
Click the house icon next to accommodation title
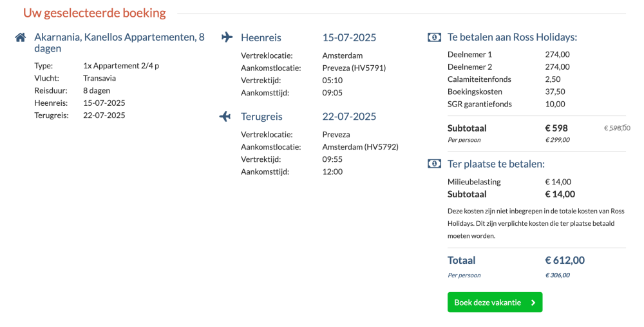click(20, 37)
